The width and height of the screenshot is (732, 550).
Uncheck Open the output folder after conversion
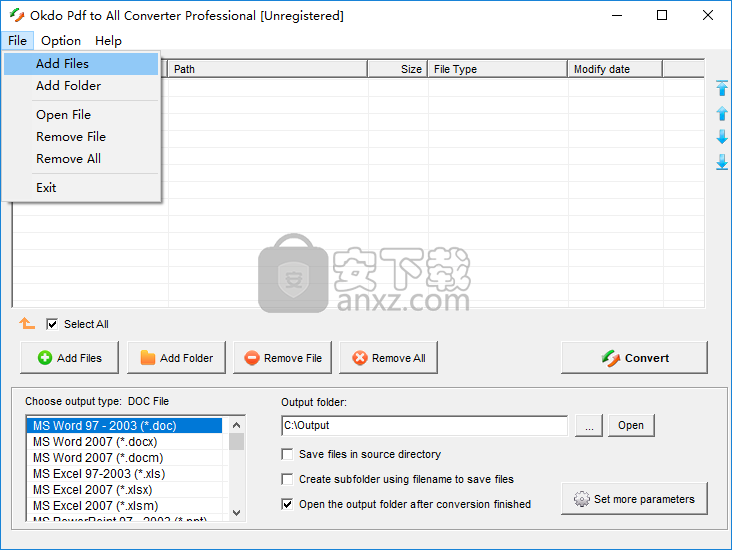287,504
